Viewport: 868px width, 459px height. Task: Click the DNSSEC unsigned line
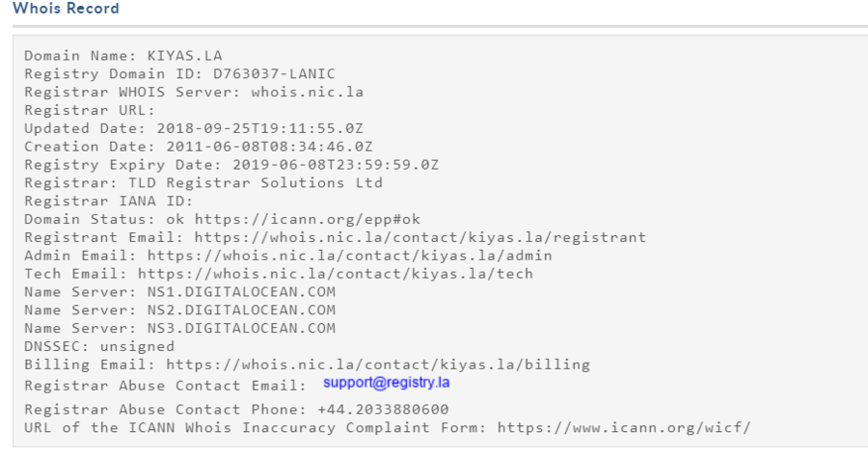click(99, 346)
